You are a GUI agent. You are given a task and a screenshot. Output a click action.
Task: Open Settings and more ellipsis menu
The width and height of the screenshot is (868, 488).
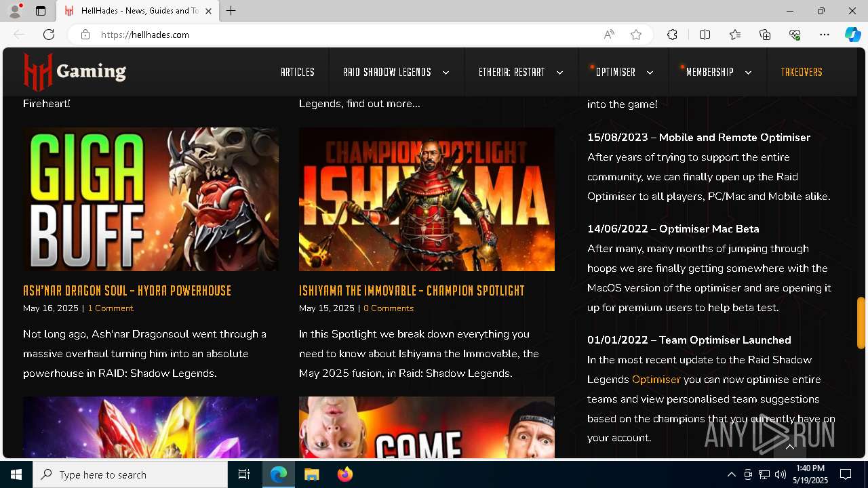tap(825, 35)
